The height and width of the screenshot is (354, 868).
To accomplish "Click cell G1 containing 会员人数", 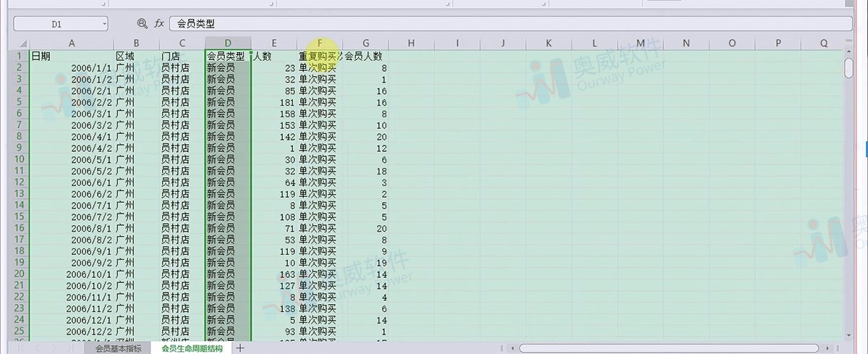I will pos(365,56).
